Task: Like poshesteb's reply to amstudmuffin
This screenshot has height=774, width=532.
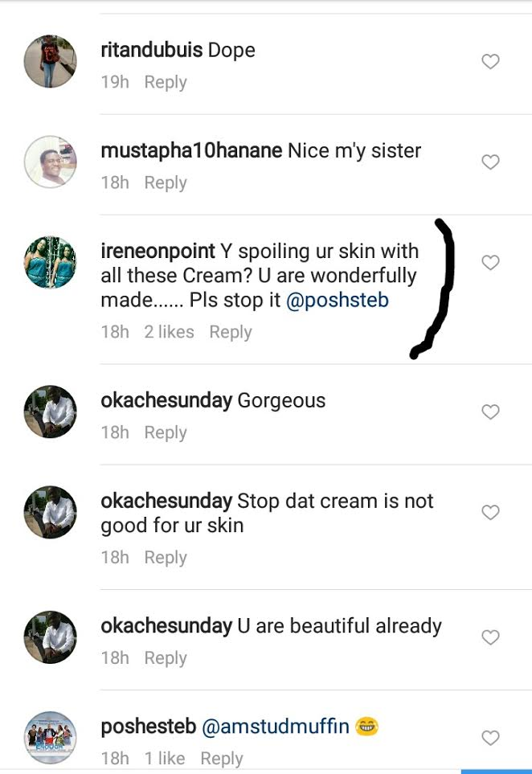Action: (490, 738)
